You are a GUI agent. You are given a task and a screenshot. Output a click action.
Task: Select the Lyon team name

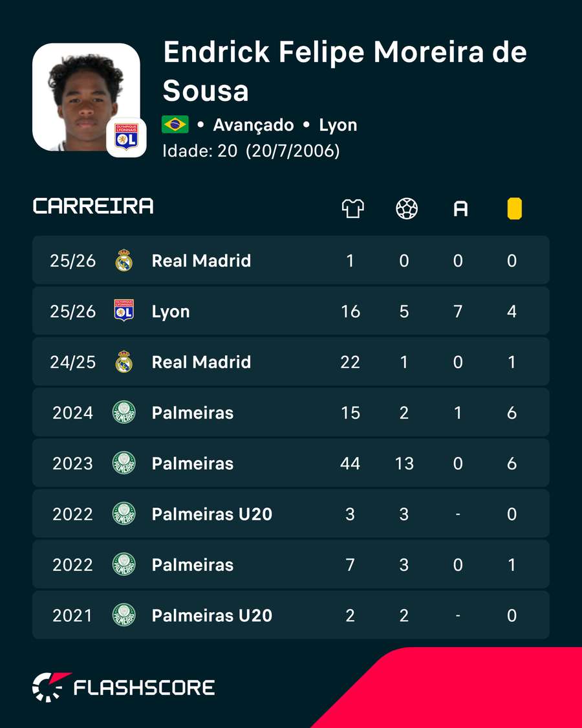171,311
